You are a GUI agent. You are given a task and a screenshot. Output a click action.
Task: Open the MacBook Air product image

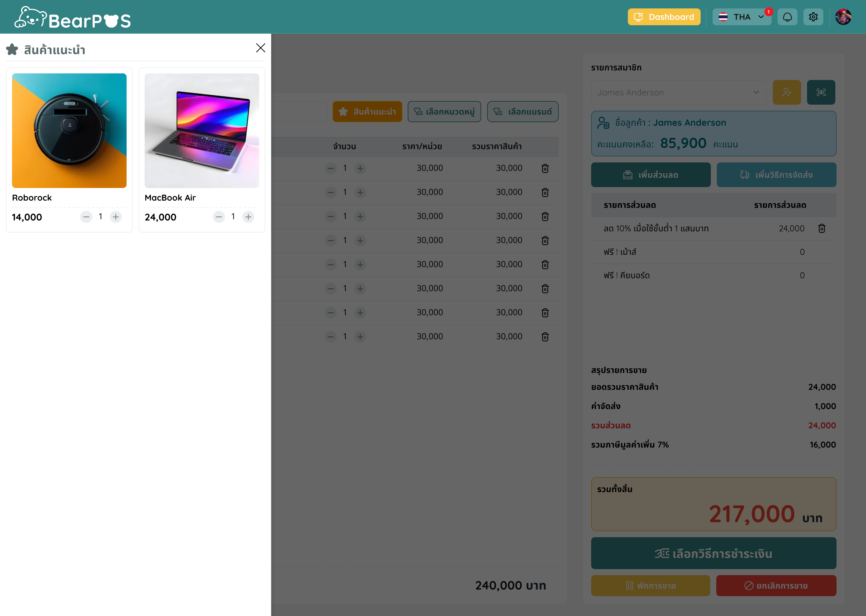202,131
